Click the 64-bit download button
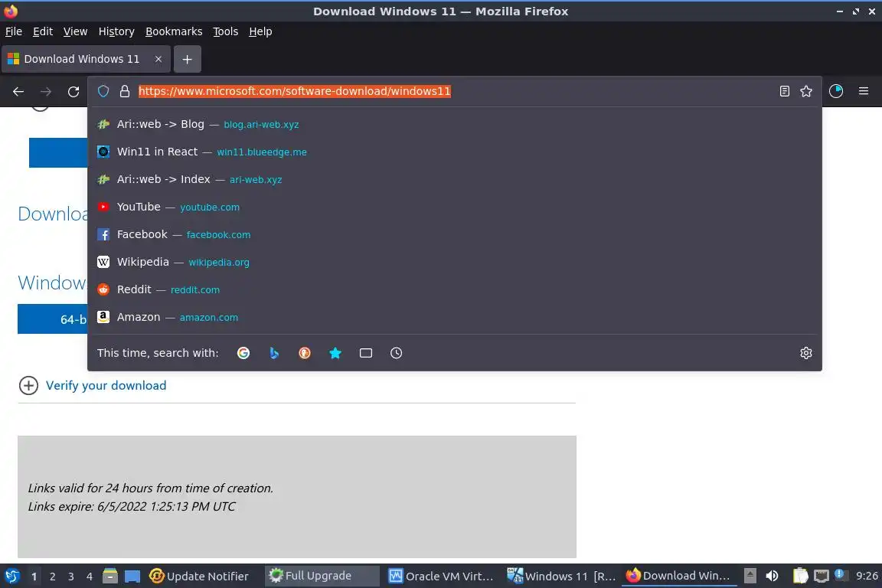This screenshot has width=882, height=588. (52, 319)
